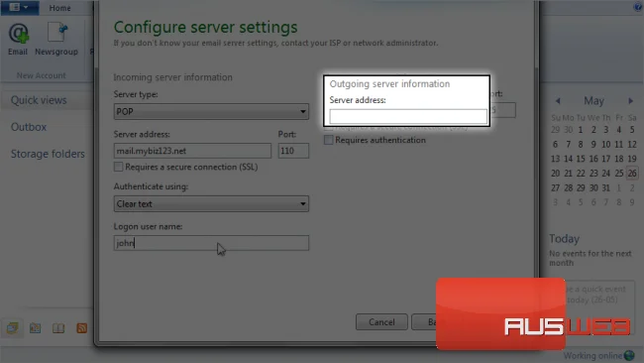Switch to the Home ribbon tab

point(60,8)
